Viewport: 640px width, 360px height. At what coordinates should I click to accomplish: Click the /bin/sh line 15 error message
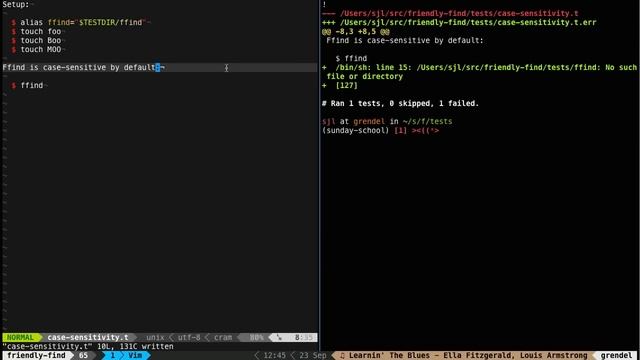[480, 67]
